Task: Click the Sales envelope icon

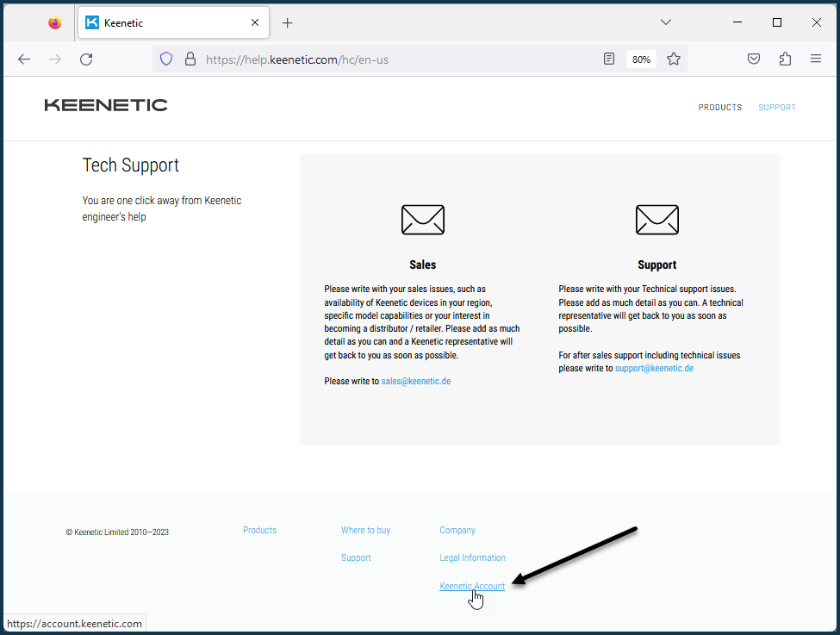Action: [x=422, y=220]
